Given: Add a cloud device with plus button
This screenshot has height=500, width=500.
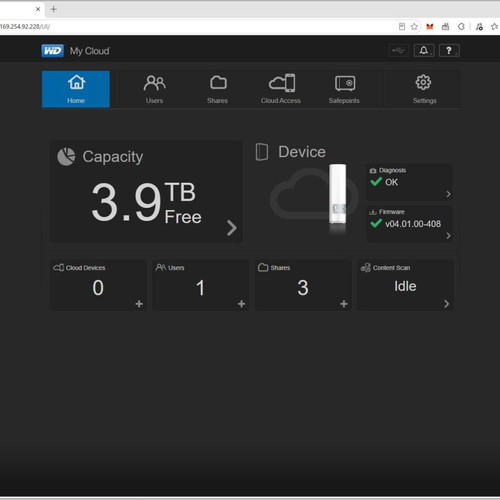Looking at the screenshot, I should [x=139, y=304].
